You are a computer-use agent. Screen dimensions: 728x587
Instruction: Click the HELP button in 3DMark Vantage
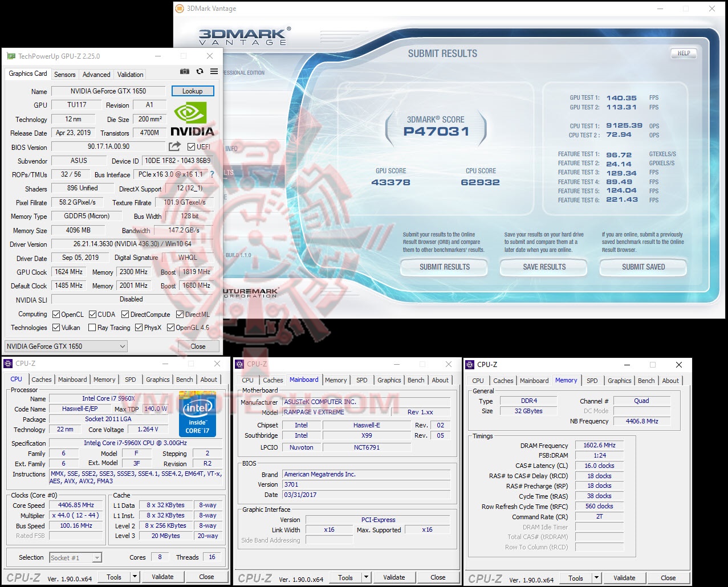(x=684, y=54)
